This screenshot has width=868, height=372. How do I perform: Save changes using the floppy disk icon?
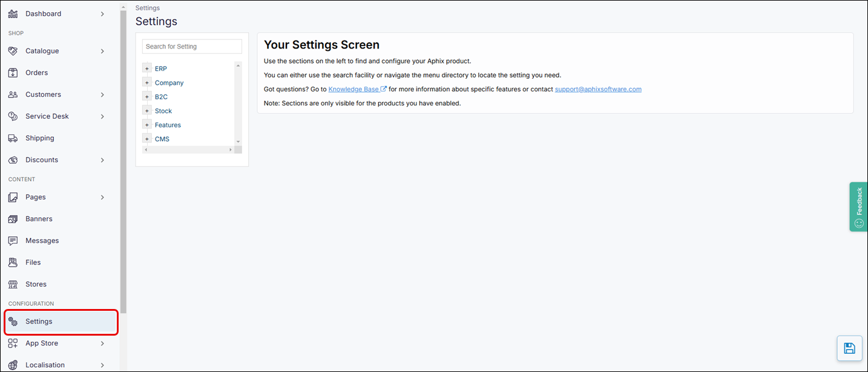(849, 348)
